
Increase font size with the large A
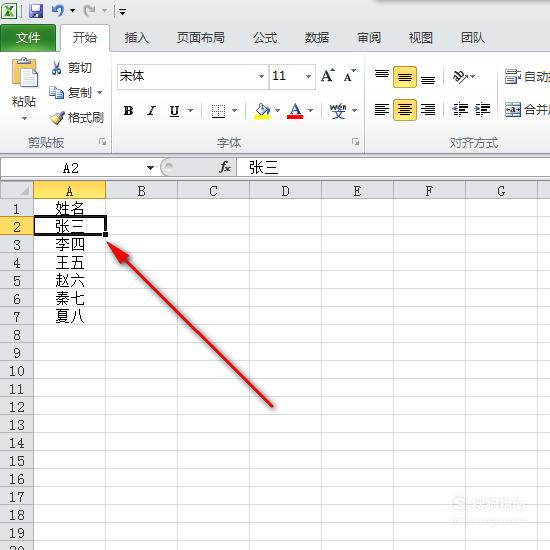(328, 75)
